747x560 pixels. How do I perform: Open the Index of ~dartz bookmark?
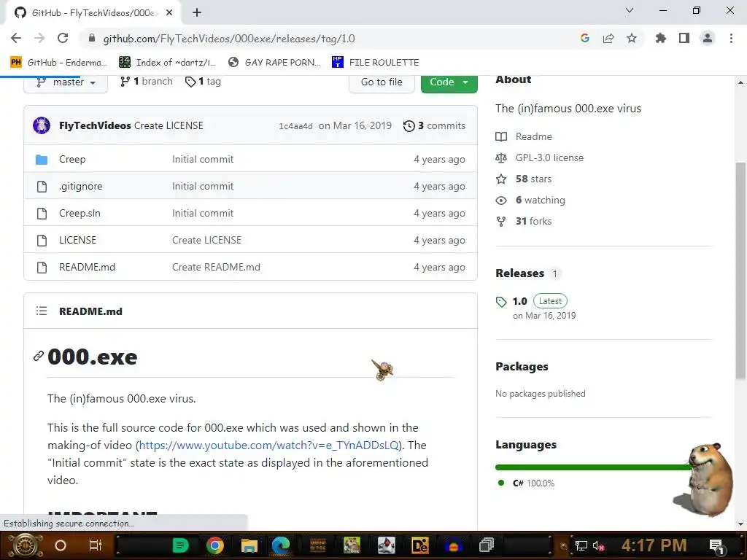tap(167, 63)
